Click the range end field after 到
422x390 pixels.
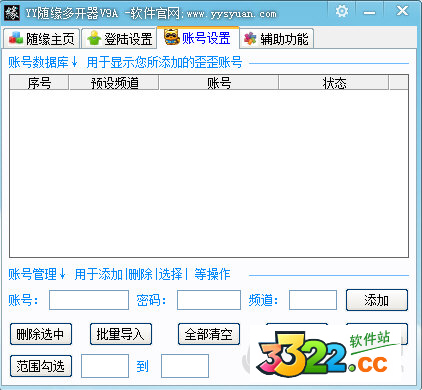click(x=185, y=366)
